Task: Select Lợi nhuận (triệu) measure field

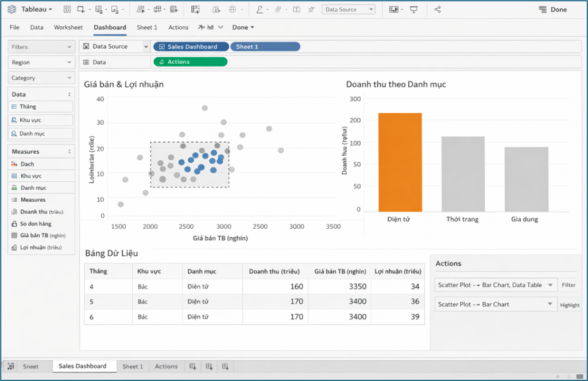Action: point(41,247)
